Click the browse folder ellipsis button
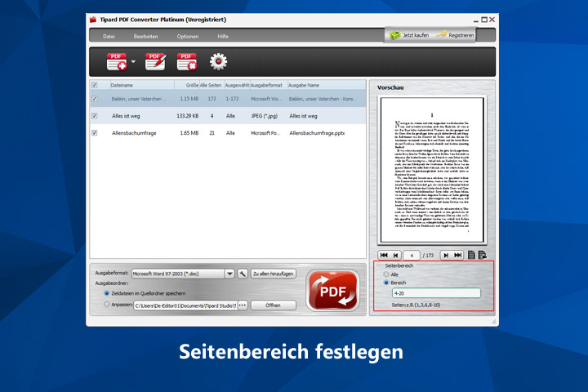Image resolution: width=588 pixels, height=392 pixels. click(243, 305)
